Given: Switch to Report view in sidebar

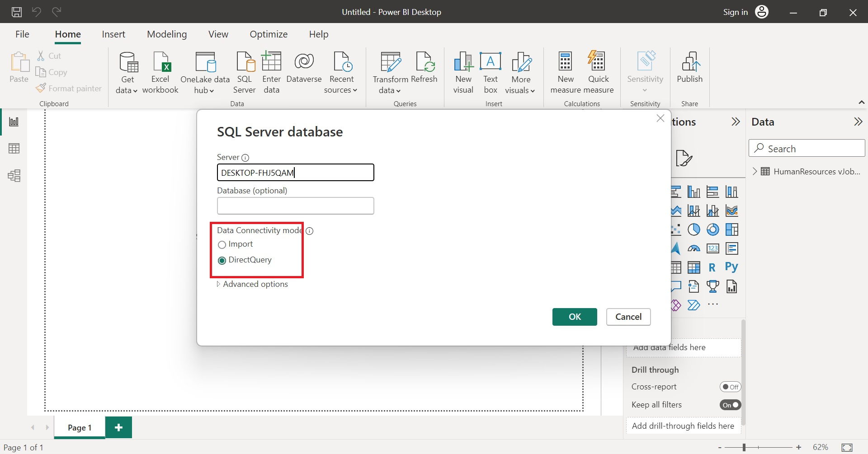Looking at the screenshot, I should pyautogui.click(x=14, y=122).
